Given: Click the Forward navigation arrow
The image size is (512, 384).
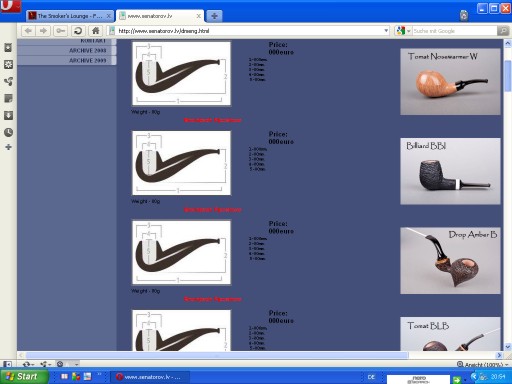Looking at the screenshot, I should pyautogui.click(x=43, y=31).
